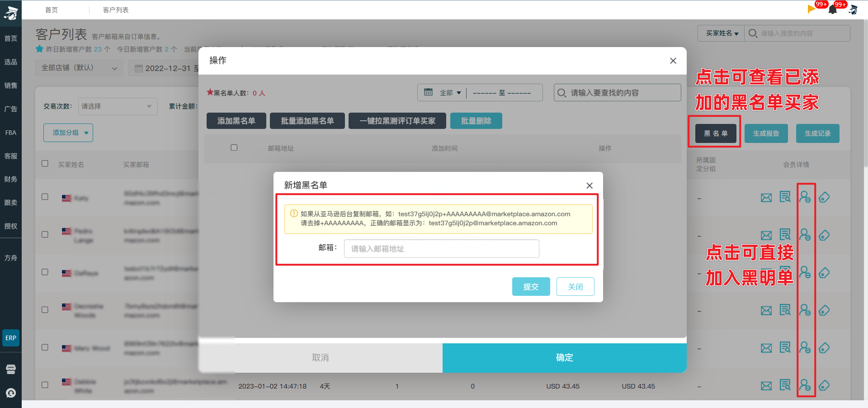Open order record icon in Katy's row

(x=785, y=197)
